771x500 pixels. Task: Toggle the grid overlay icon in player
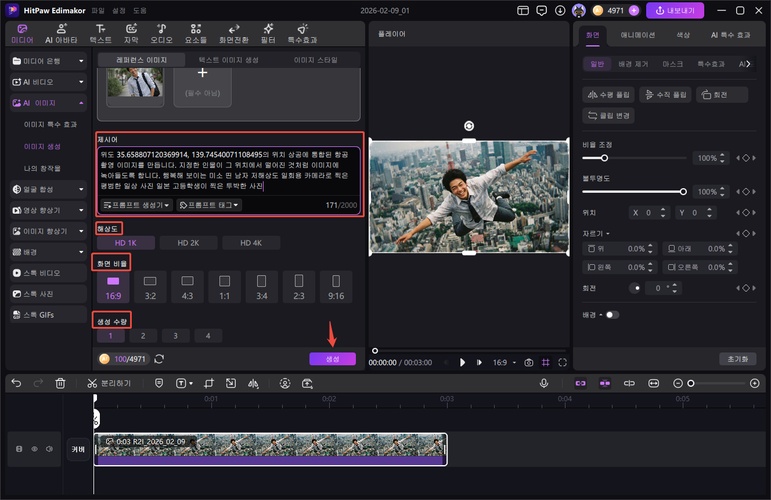pyautogui.click(x=546, y=362)
